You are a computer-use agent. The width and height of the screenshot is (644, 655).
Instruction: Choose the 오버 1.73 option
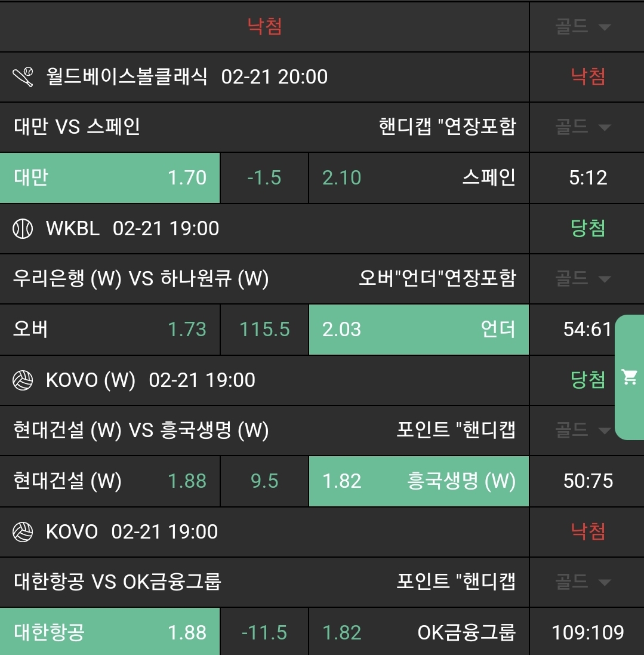coord(110,330)
